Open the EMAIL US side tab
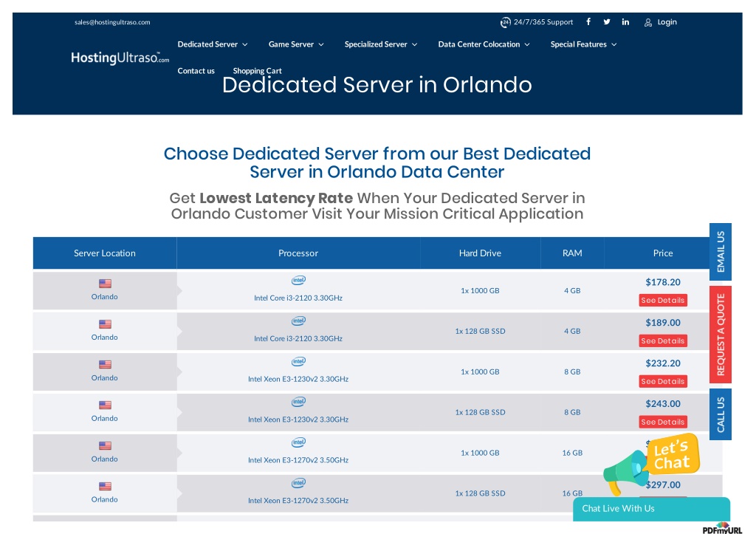 pos(721,252)
